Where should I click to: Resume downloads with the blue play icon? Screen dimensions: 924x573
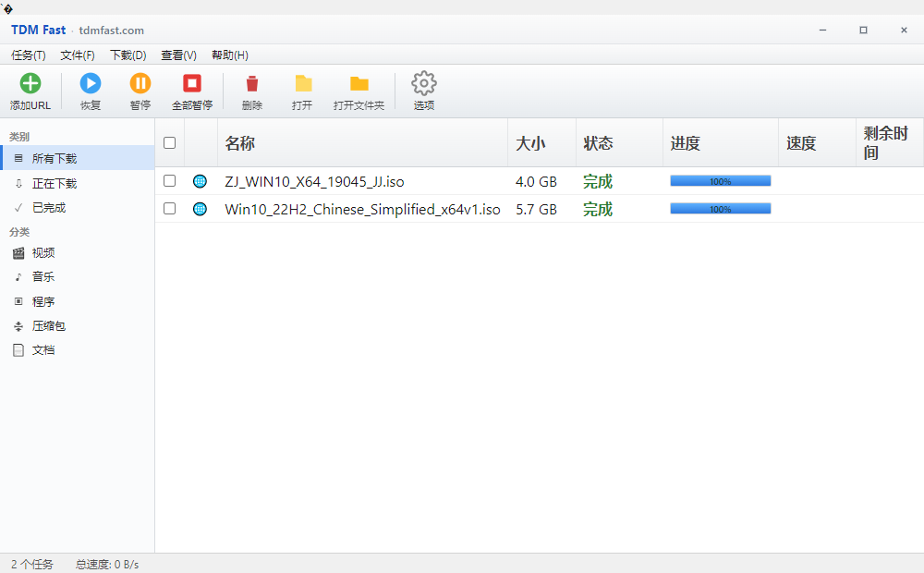[91, 83]
